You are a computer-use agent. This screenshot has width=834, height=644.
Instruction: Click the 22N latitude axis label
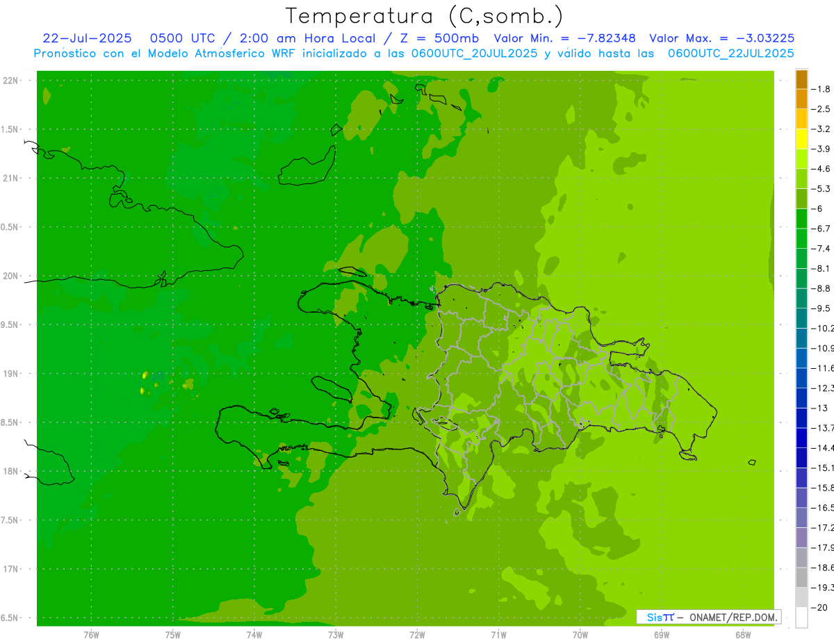[x=11, y=80]
